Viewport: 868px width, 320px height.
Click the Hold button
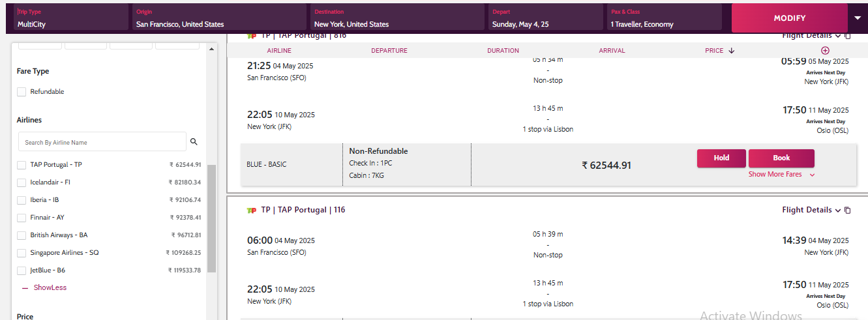pyautogui.click(x=721, y=158)
